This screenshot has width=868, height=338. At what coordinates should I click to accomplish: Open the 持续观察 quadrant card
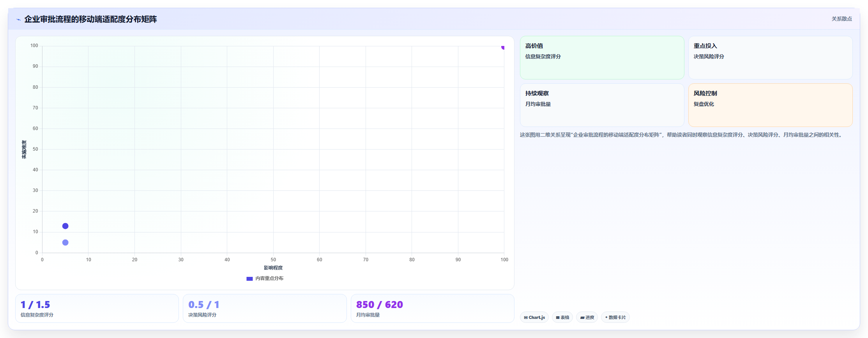tap(602, 105)
